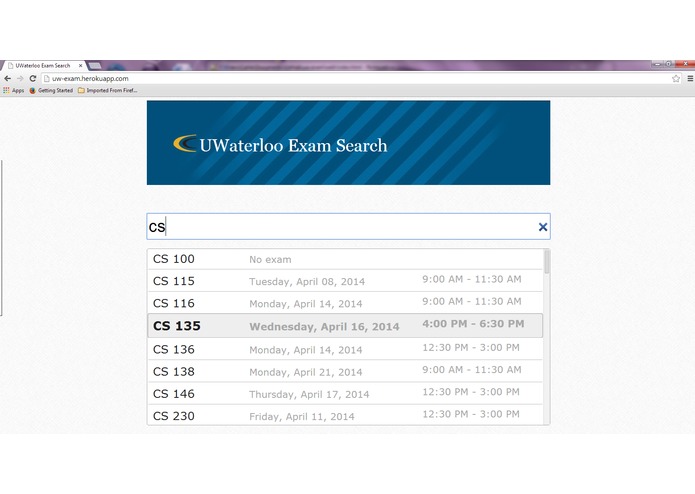Open the Apps bookmarks shortcut
The width and height of the screenshot is (695, 494).
pos(13,90)
